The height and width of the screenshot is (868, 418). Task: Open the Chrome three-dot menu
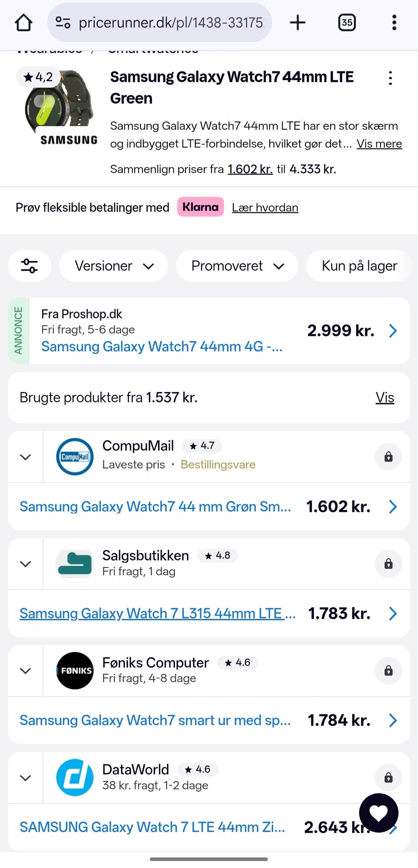[394, 23]
